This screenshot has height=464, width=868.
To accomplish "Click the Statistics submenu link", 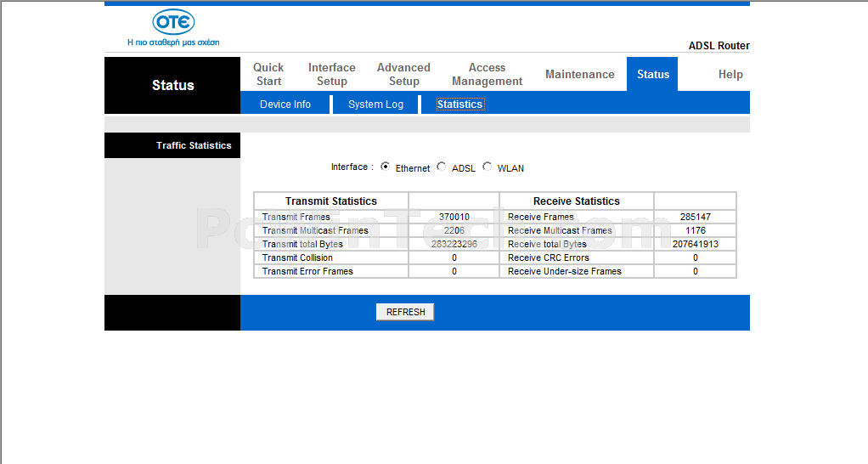I will click(x=459, y=104).
